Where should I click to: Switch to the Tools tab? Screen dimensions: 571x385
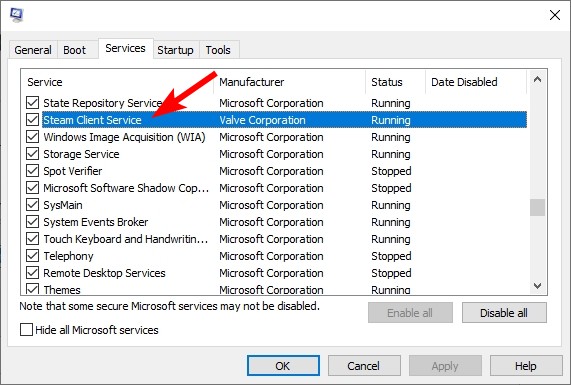click(218, 50)
